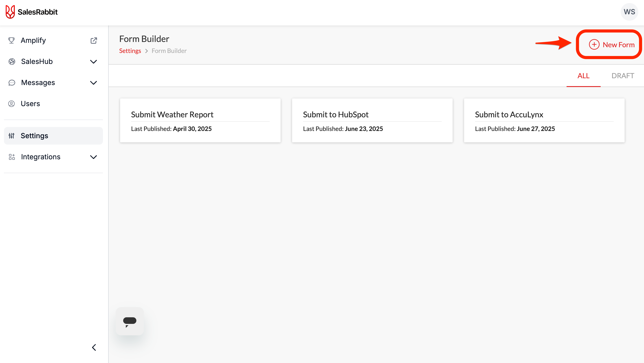Switch to the DRAFT tab

tap(622, 76)
